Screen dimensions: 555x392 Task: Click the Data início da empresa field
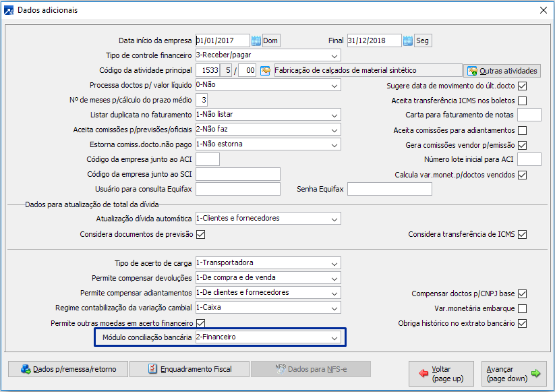click(223, 40)
